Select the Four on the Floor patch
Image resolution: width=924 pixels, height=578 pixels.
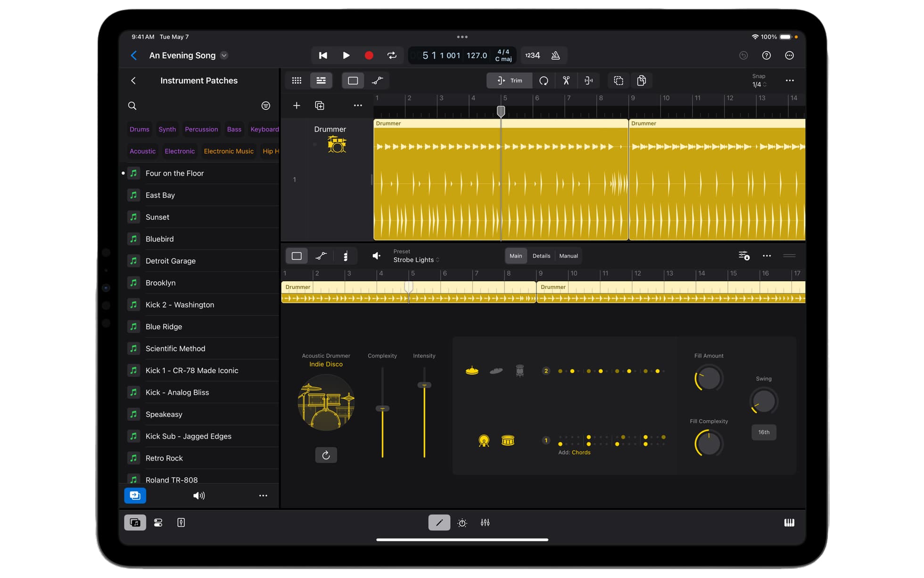[x=203, y=173]
